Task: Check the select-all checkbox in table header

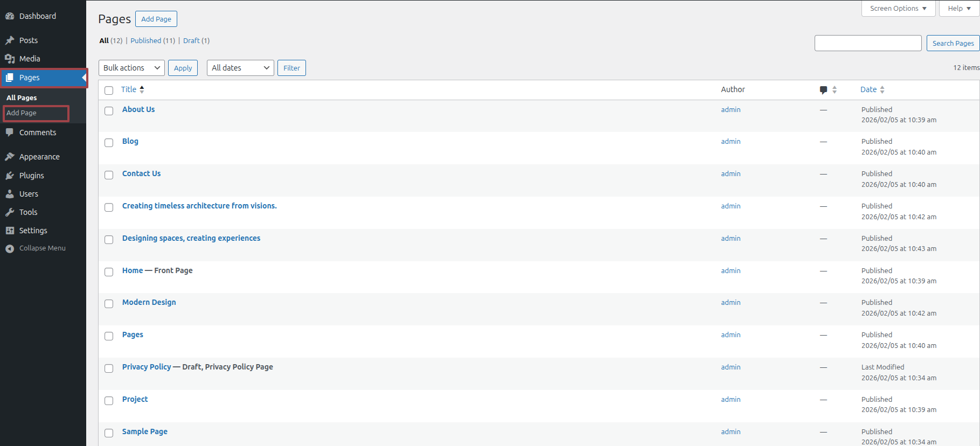Action: (x=109, y=90)
